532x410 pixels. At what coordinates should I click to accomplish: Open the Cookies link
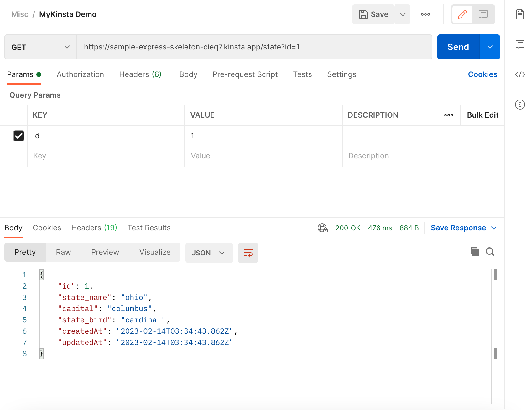[x=482, y=74]
